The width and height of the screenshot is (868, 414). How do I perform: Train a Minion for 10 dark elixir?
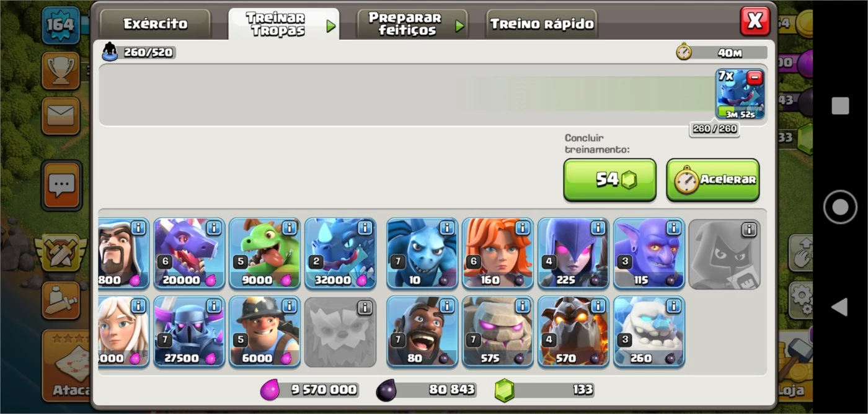click(x=422, y=253)
